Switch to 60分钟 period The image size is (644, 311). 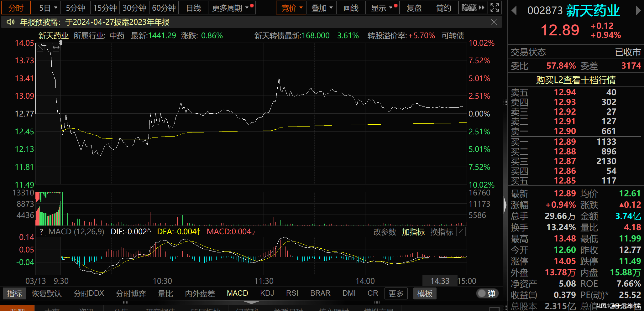tap(164, 8)
